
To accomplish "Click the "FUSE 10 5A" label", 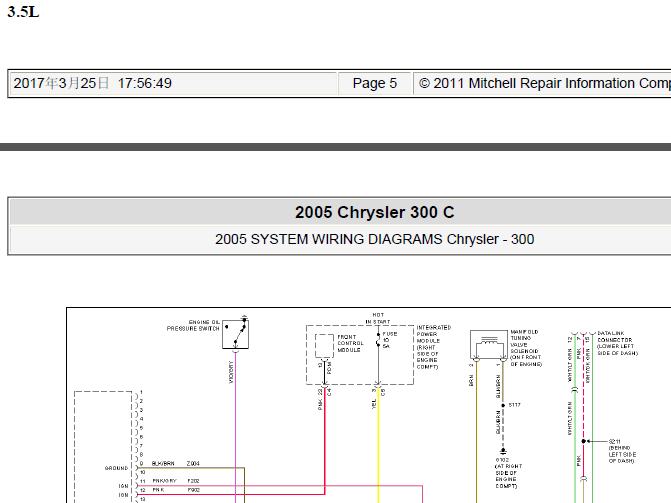I will (x=390, y=340).
